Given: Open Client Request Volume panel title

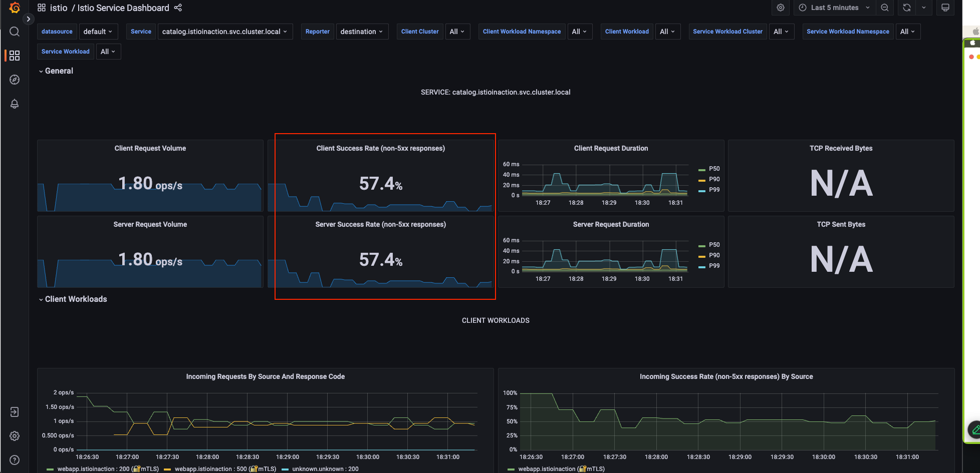Looking at the screenshot, I should click(x=150, y=148).
